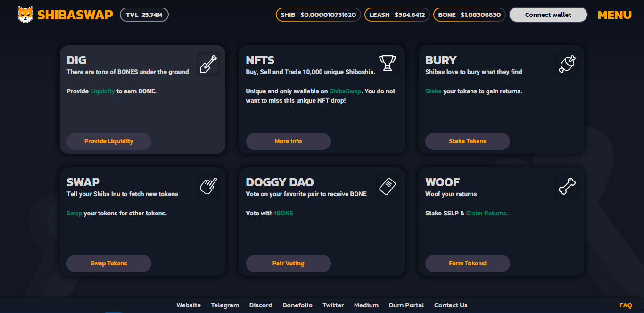Screen dimensions: 644x313
Task: Click the green Stake link in BURY
Action: 433,91
